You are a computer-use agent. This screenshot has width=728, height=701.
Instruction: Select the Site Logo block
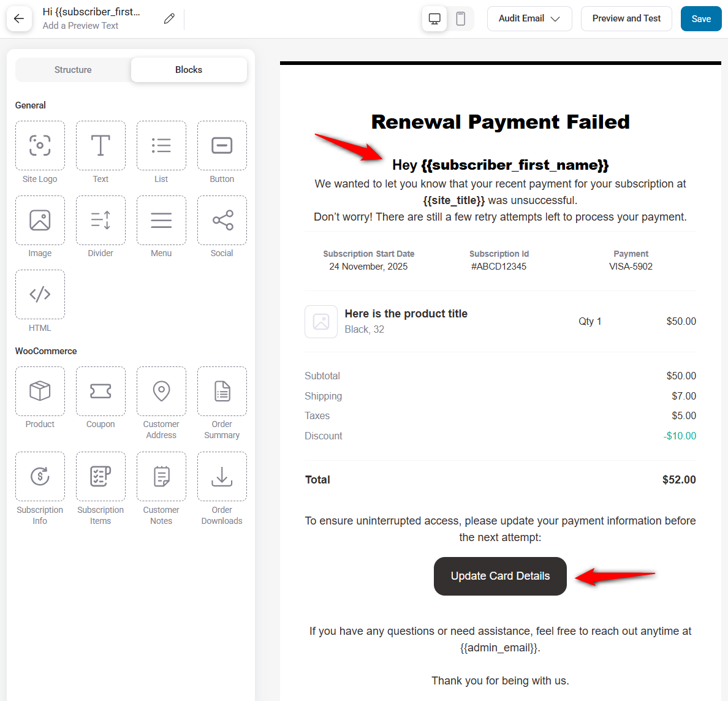tap(40, 145)
